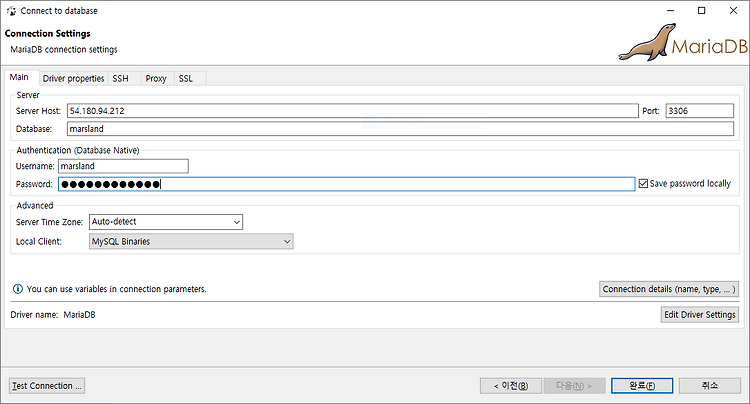Switch to the Main tab
Screen dimensions: 750x404
[19, 77]
